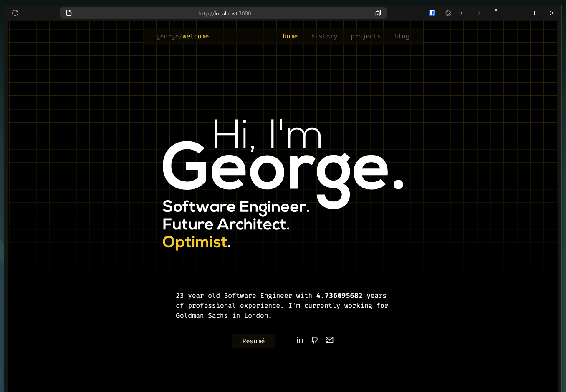Image resolution: width=566 pixels, height=392 pixels.
Task: Minimize the browser window
Action: (513, 13)
